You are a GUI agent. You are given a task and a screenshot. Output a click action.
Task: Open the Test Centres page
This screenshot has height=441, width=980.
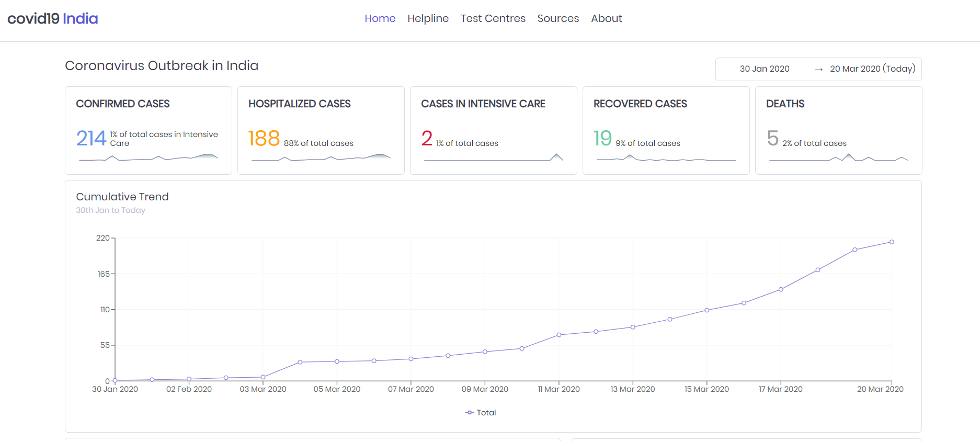click(493, 18)
